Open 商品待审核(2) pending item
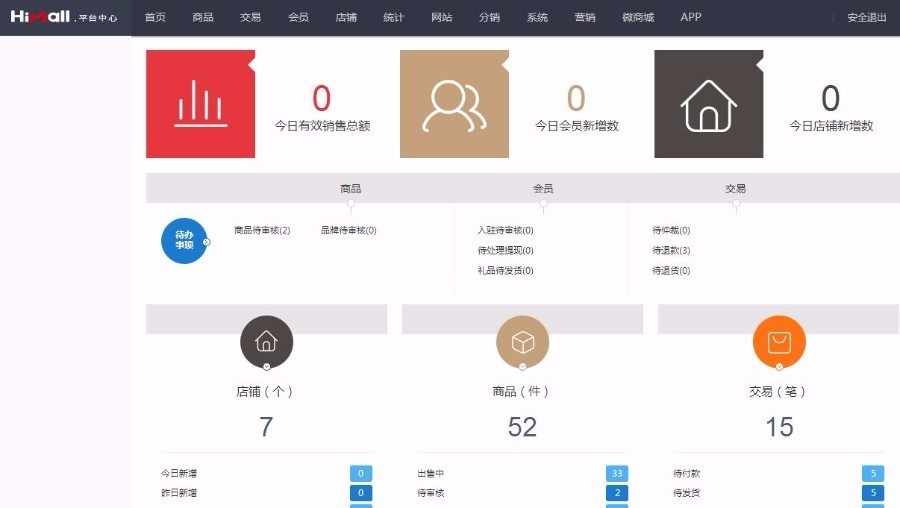 click(262, 230)
